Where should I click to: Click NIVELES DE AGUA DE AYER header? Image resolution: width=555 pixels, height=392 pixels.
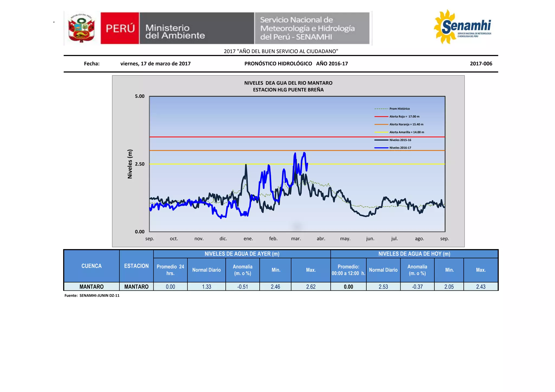coord(242,254)
